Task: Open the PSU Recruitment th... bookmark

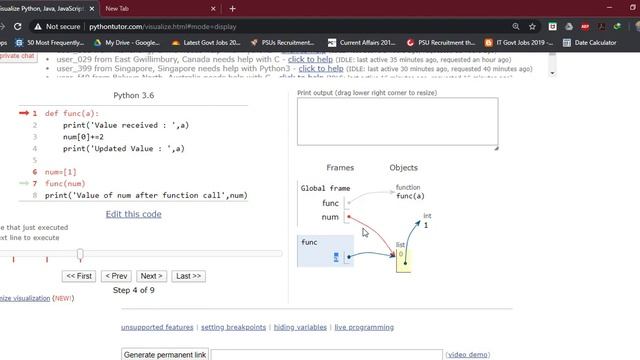Action: pos(441,42)
